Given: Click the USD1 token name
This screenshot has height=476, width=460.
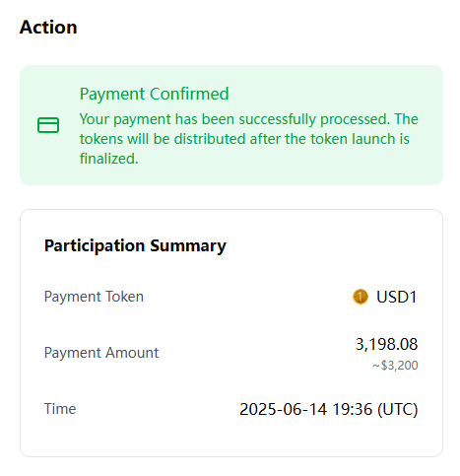Looking at the screenshot, I should (x=397, y=297).
